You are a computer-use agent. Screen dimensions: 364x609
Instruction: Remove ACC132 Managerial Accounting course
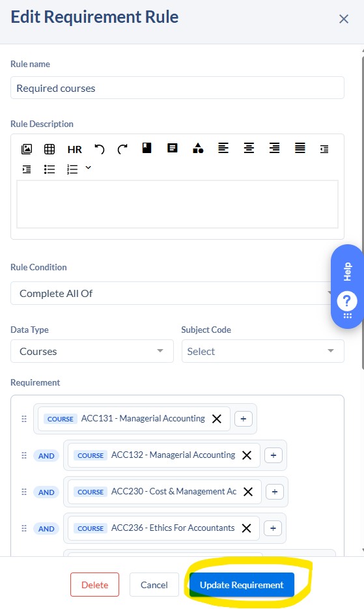click(x=247, y=455)
